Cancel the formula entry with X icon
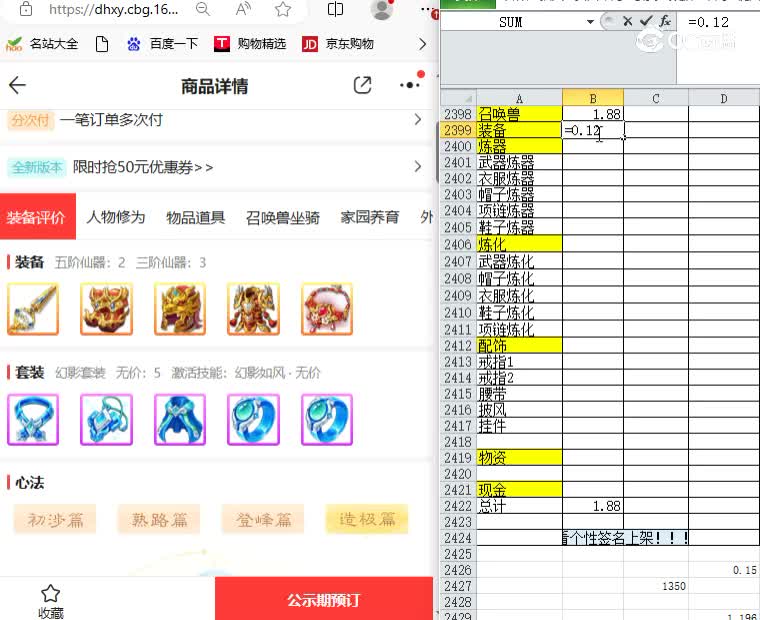Screen dimensions: 760x620 pyautogui.click(x=628, y=21)
